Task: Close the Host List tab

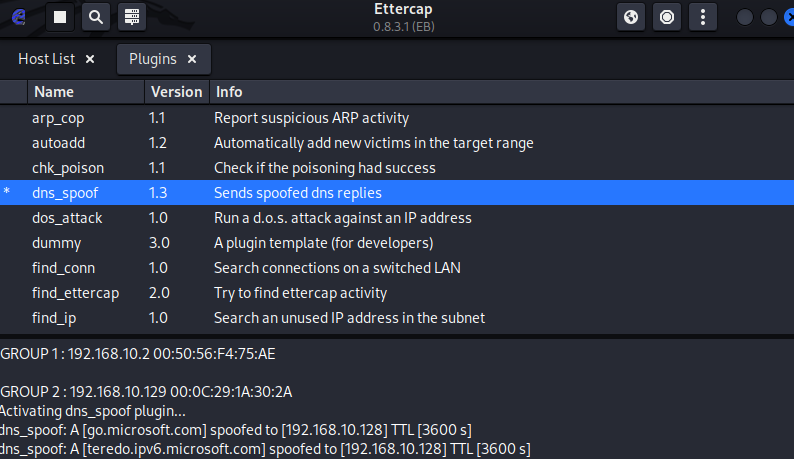Action: pos(90,59)
